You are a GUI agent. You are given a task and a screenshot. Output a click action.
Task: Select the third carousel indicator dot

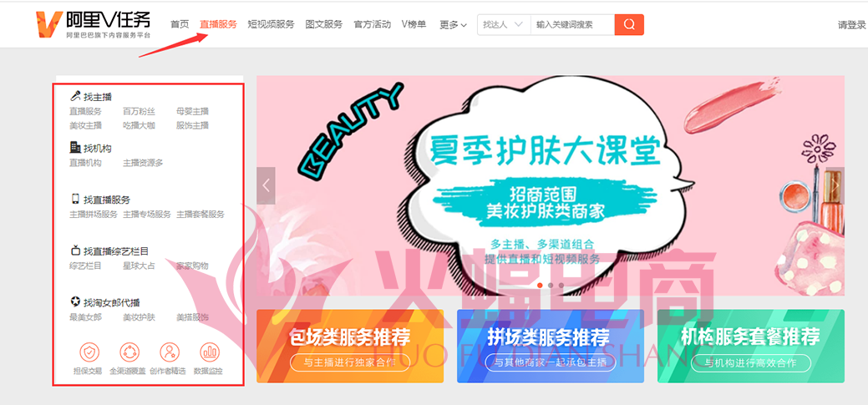coord(561,286)
